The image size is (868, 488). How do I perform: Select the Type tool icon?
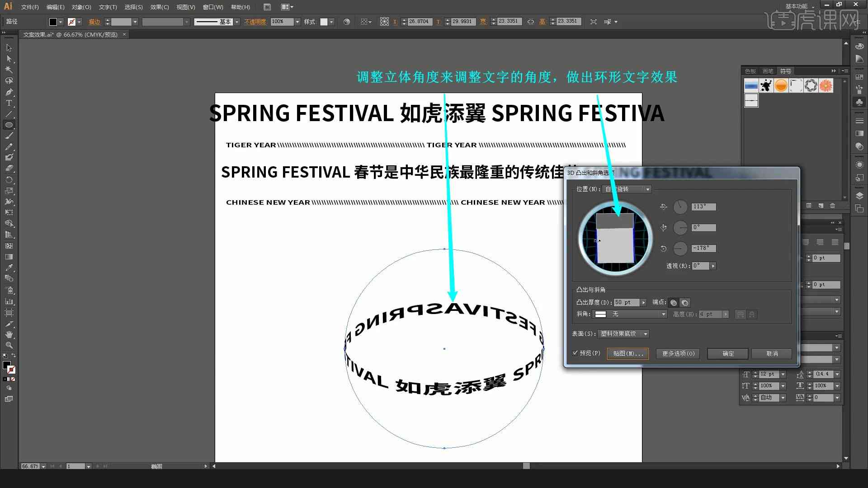pos(8,103)
